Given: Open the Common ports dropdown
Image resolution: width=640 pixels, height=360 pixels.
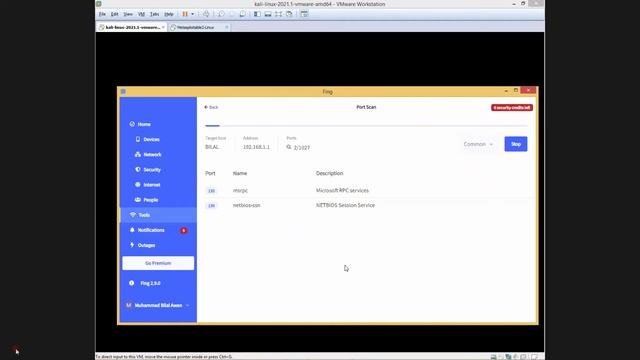Looking at the screenshot, I should [x=478, y=144].
